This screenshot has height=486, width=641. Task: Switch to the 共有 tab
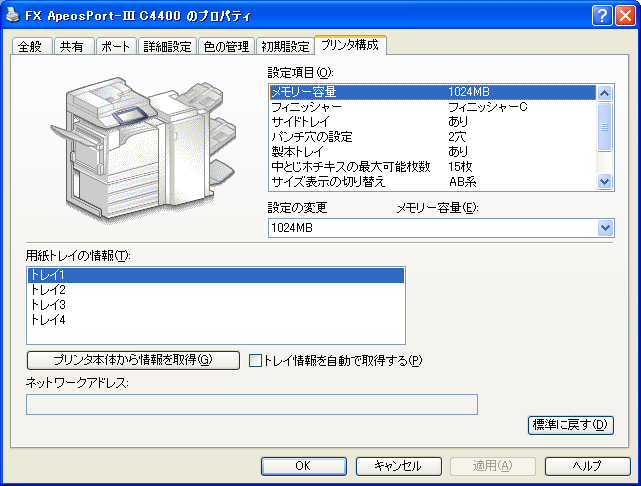point(74,46)
